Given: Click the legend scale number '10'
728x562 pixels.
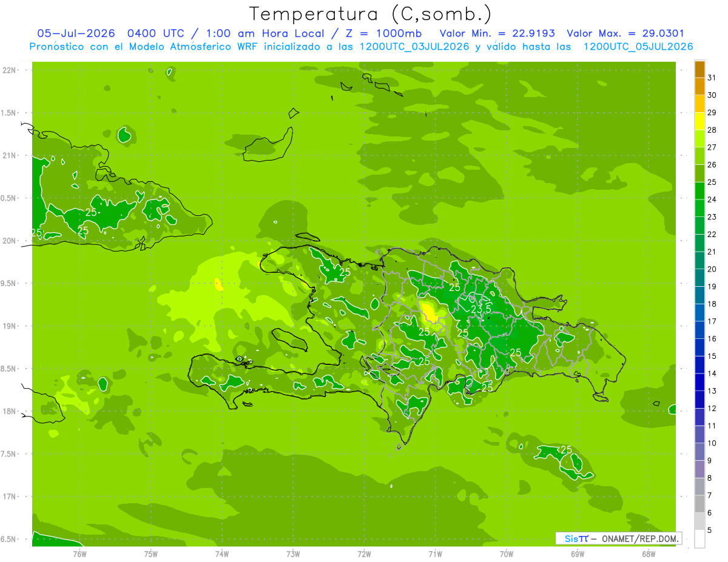Looking at the screenshot, I should 712,443.
